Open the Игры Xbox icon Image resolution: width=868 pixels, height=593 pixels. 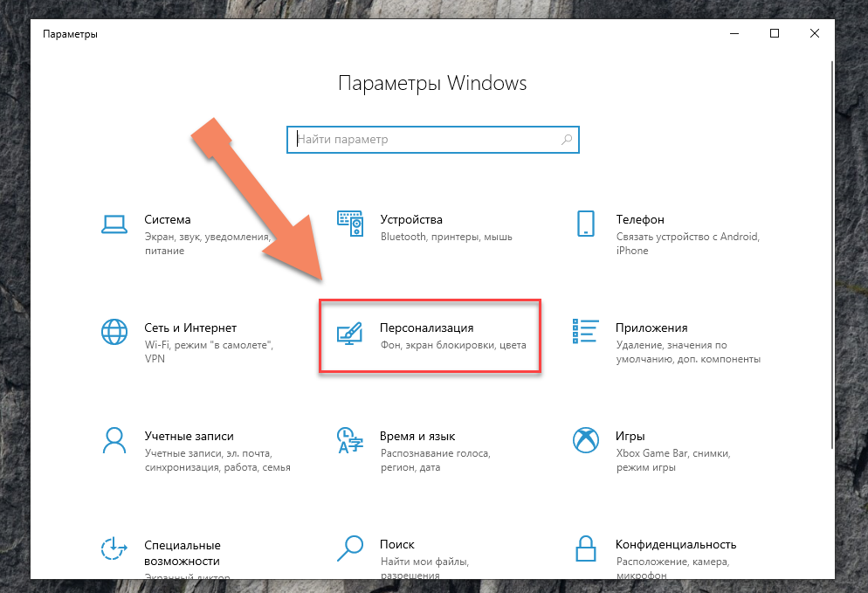[586, 440]
